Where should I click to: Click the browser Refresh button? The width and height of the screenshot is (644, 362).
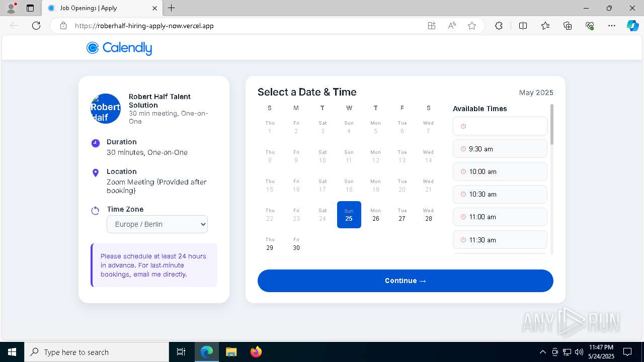[36, 26]
